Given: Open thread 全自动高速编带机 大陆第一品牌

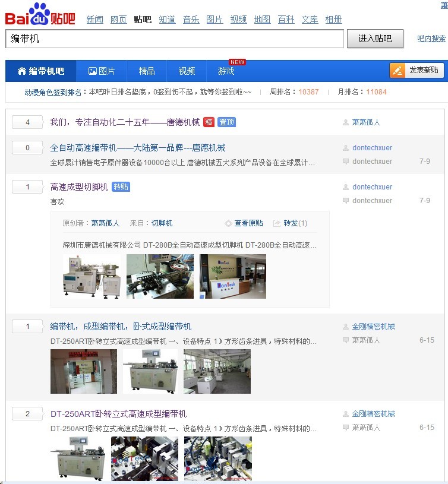Looking at the screenshot, I should (138, 148).
